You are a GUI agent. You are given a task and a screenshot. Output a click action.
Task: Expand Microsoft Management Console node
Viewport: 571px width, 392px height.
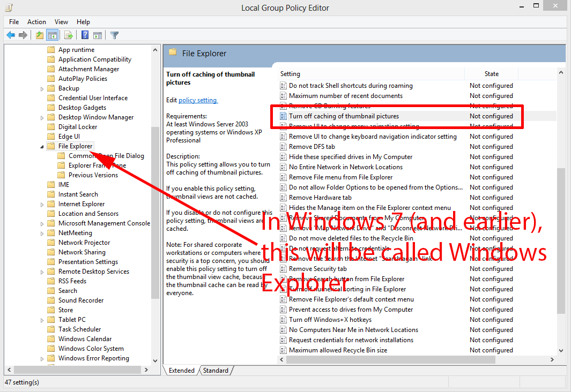(x=42, y=224)
